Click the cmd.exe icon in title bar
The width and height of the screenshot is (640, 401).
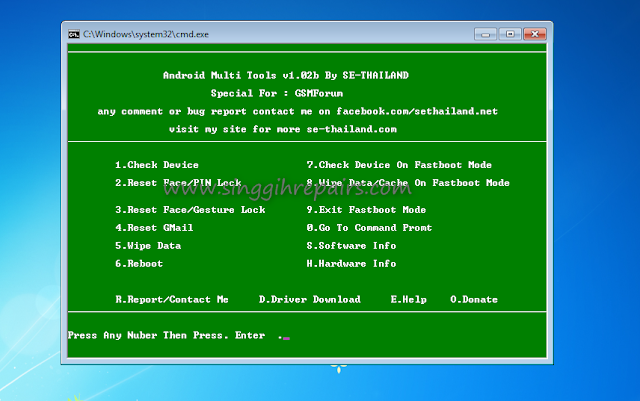coord(74,34)
